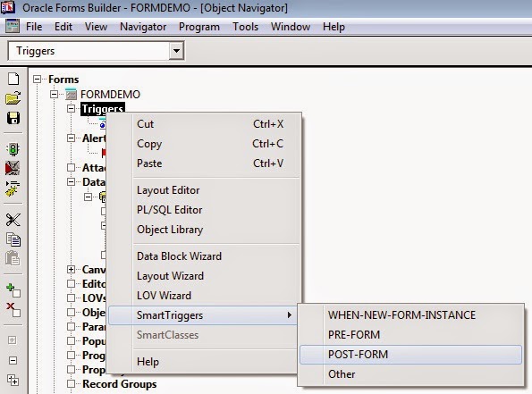Open the Window menu
The height and width of the screenshot is (394, 532).
tap(291, 27)
